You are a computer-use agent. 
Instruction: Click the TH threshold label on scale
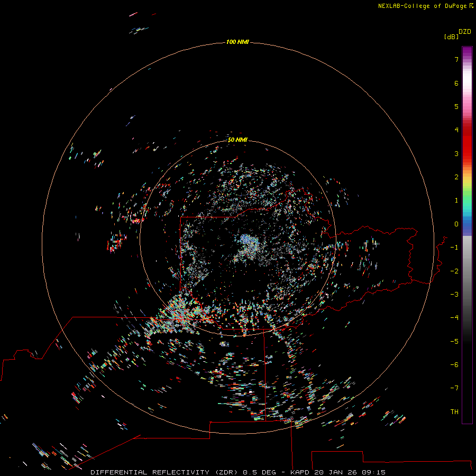(x=454, y=412)
